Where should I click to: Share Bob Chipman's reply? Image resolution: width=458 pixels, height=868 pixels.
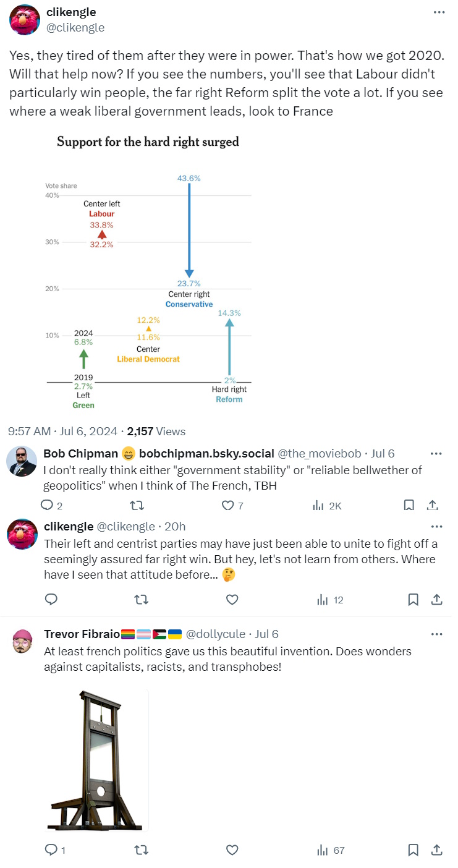click(x=433, y=506)
